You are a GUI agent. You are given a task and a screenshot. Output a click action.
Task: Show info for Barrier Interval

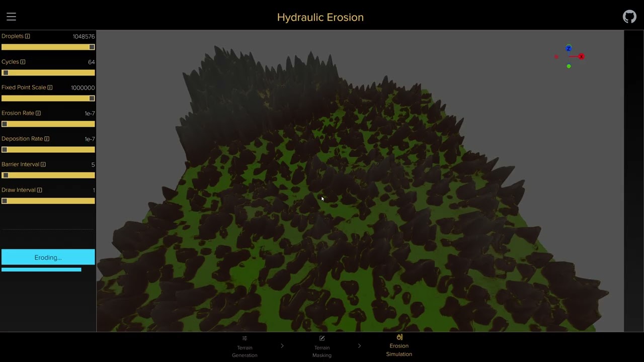click(43, 164)
